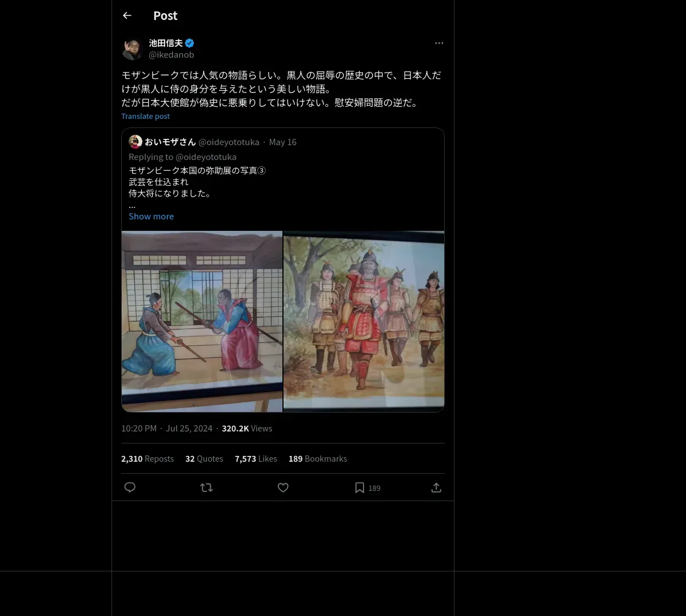
Task: Translate the post text
Action: (145, 116)
